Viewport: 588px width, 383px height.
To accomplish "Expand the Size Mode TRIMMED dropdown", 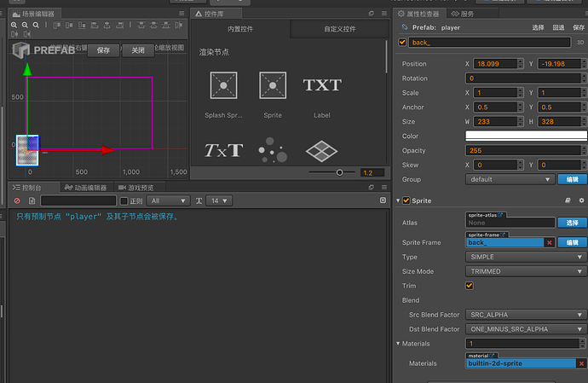I will click(526, 271).
